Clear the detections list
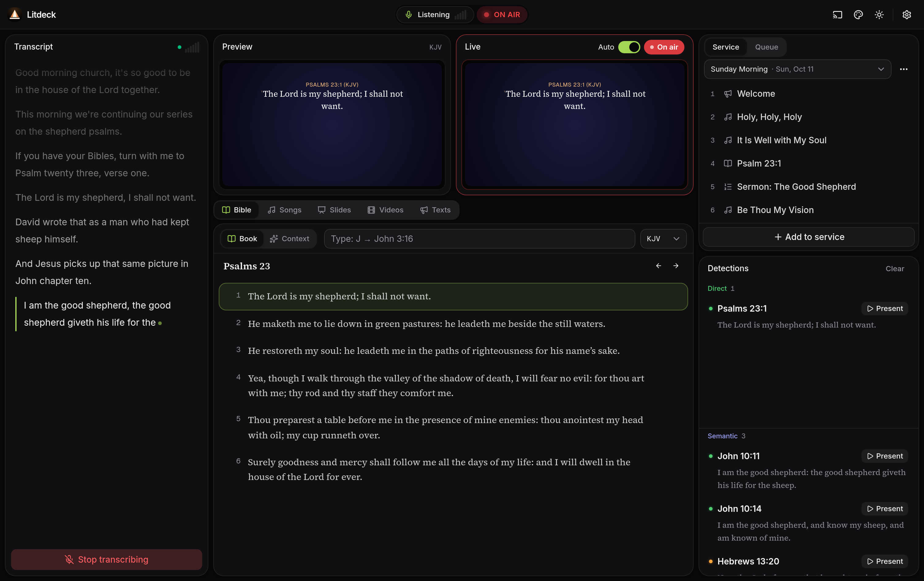Viewport: 924px width, 581px height. click(x=895, y=268)
